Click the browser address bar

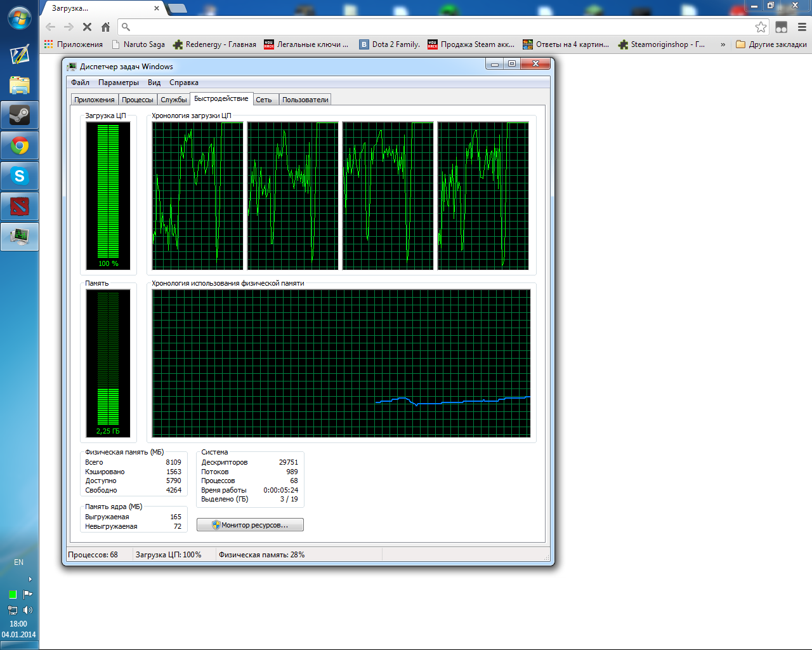pyautogui.click(x=438, y=27)
